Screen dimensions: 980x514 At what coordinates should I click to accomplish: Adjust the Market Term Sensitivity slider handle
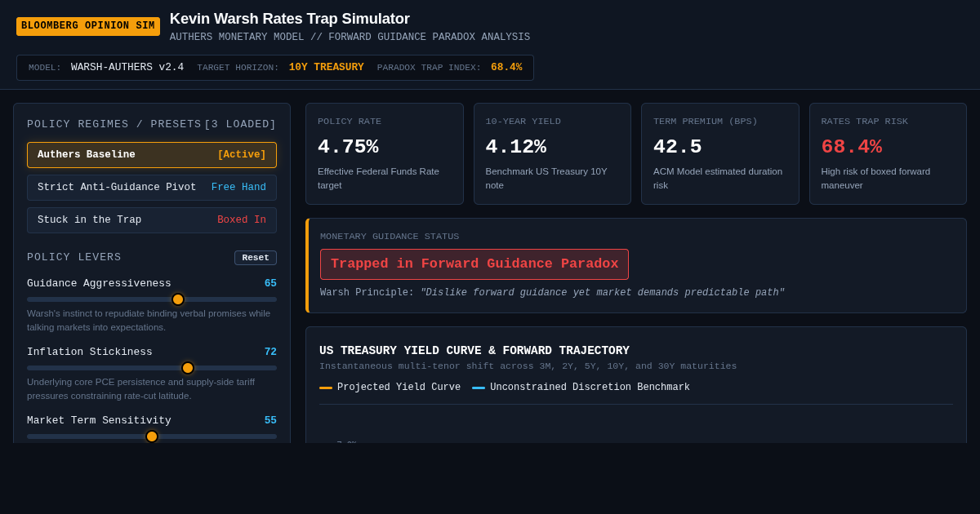(152, 436)
